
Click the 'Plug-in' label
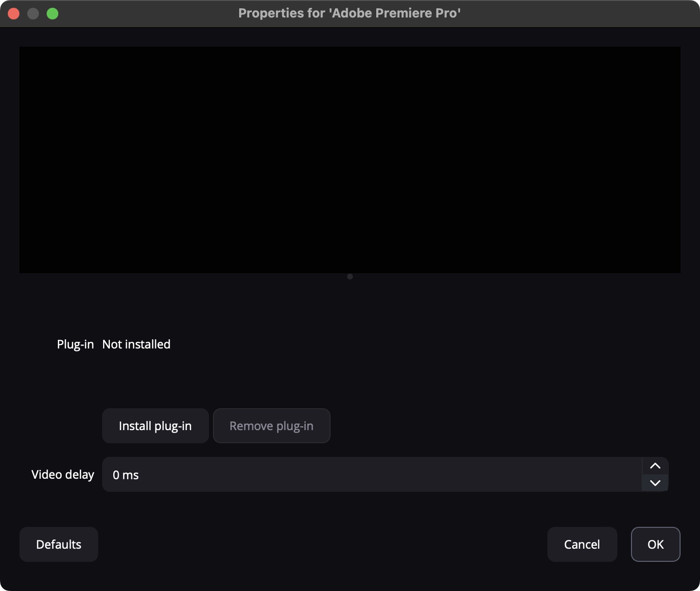pos(75,344)
